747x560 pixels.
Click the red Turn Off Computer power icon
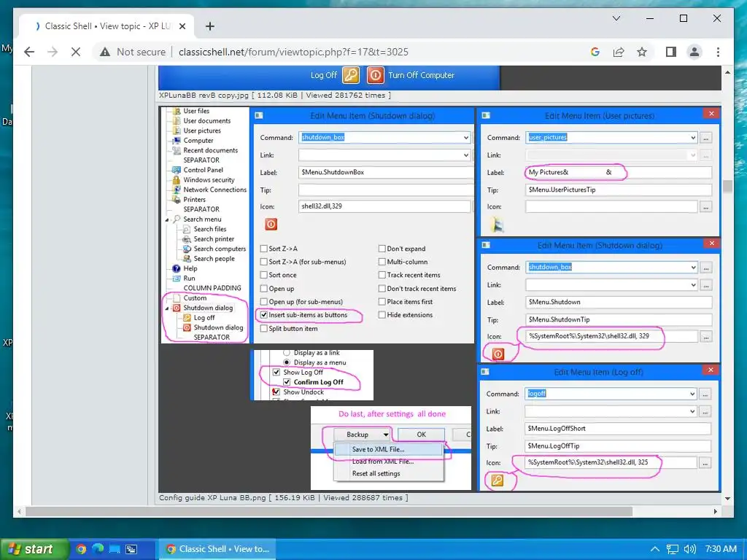[376, 75]
